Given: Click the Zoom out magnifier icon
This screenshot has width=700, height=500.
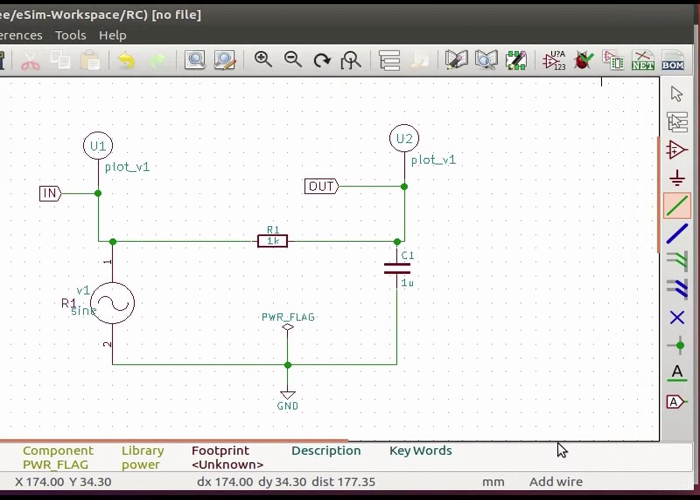Looking at the screenshot, I should 293,60.
